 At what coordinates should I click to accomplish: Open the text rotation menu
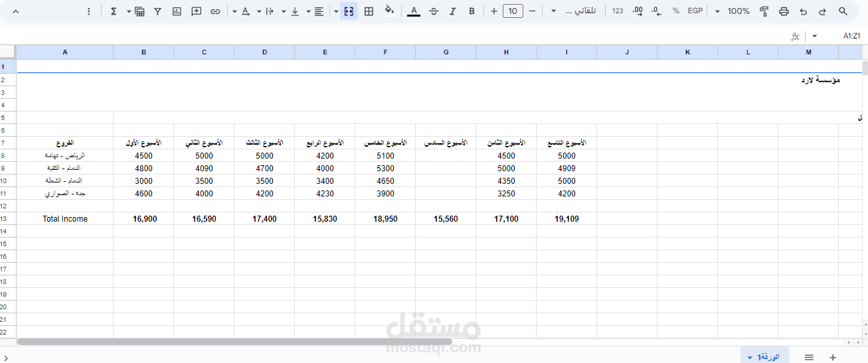pos(246,11)
